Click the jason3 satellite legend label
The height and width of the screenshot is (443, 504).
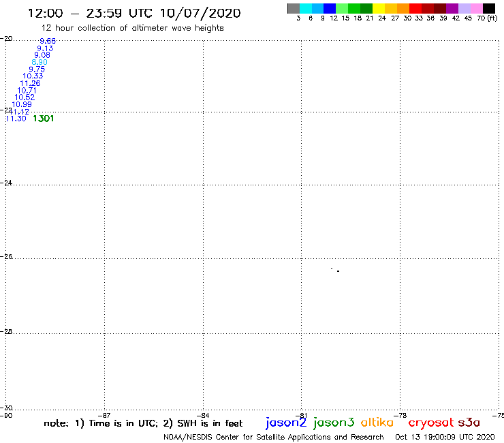334,423
